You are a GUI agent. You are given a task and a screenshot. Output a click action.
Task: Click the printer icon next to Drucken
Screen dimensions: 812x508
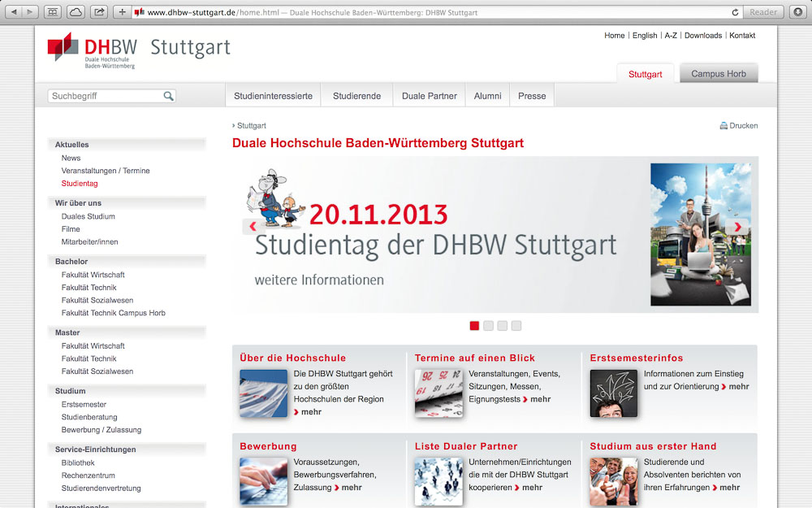tap(723, 125)
